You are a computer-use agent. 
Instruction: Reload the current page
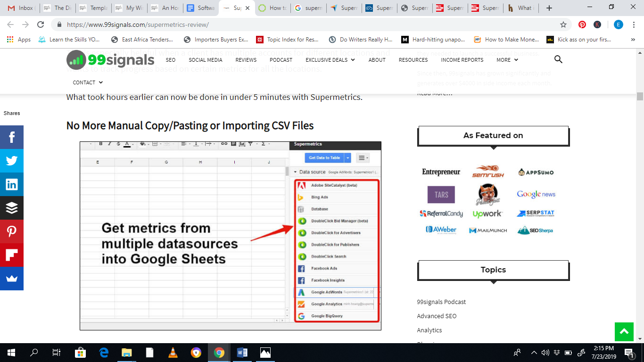click(41, 25)
